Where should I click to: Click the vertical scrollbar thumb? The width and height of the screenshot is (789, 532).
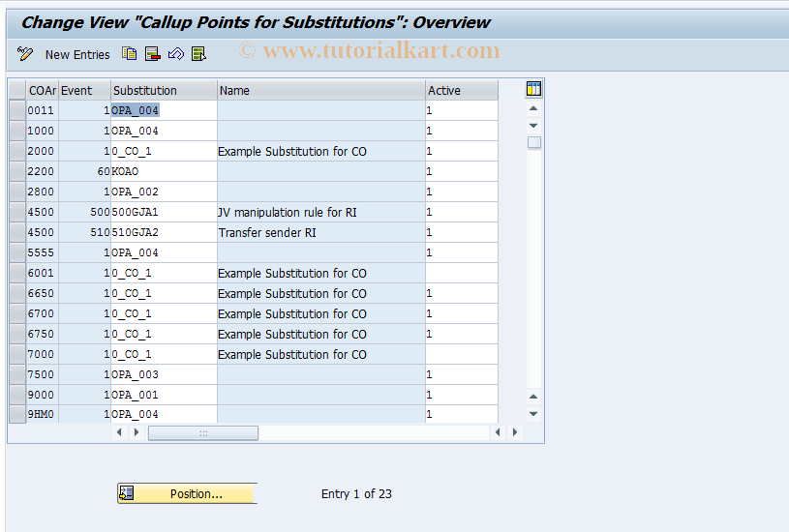(x=533, y=143)
